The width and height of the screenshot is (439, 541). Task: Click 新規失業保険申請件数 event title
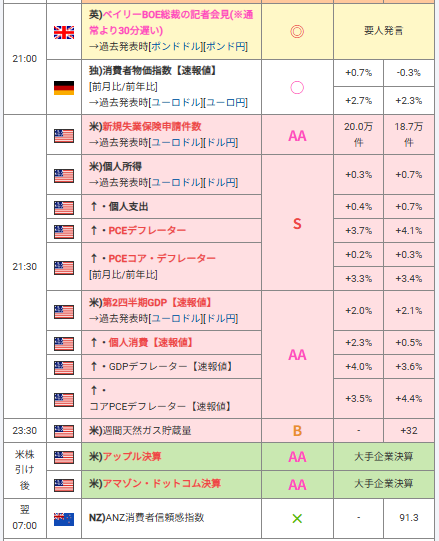[152, 127]
